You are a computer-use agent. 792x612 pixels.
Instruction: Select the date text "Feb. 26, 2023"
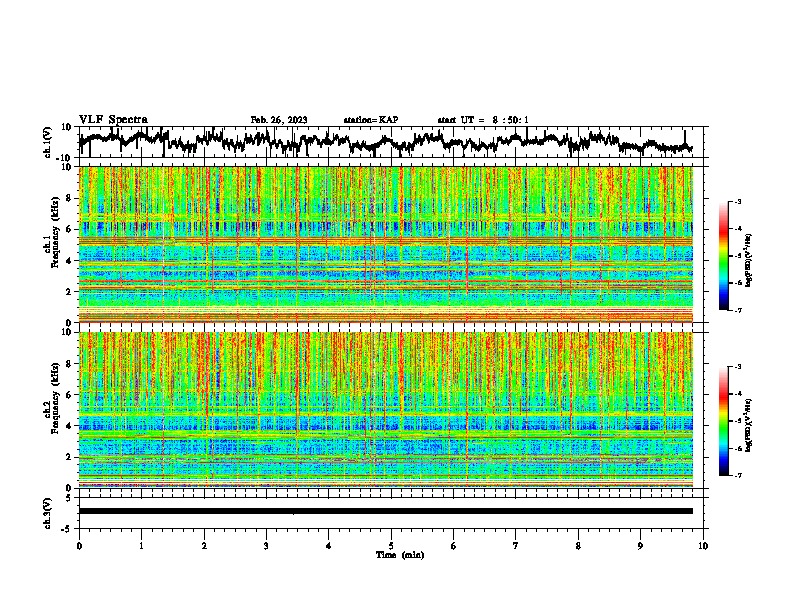(279, 120)
